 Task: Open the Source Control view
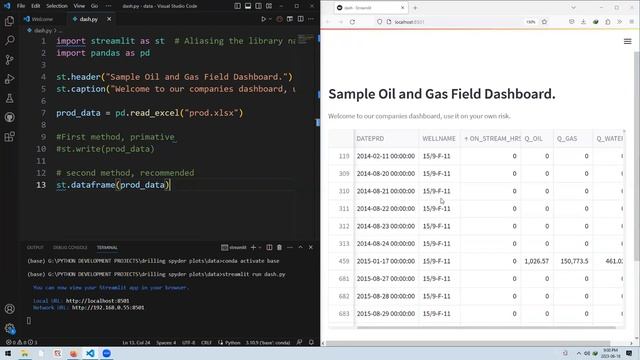point(9,60)
